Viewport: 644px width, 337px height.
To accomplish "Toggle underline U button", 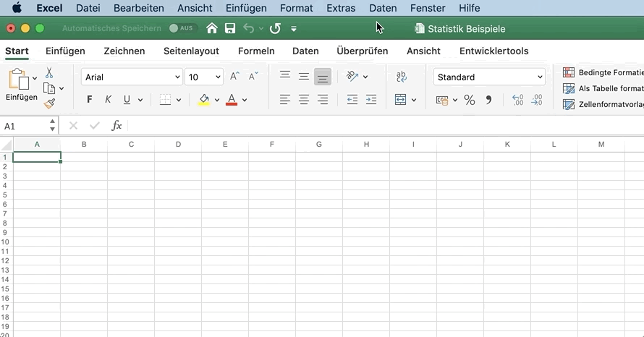I will pyautogui.click(x=127, y=99).
